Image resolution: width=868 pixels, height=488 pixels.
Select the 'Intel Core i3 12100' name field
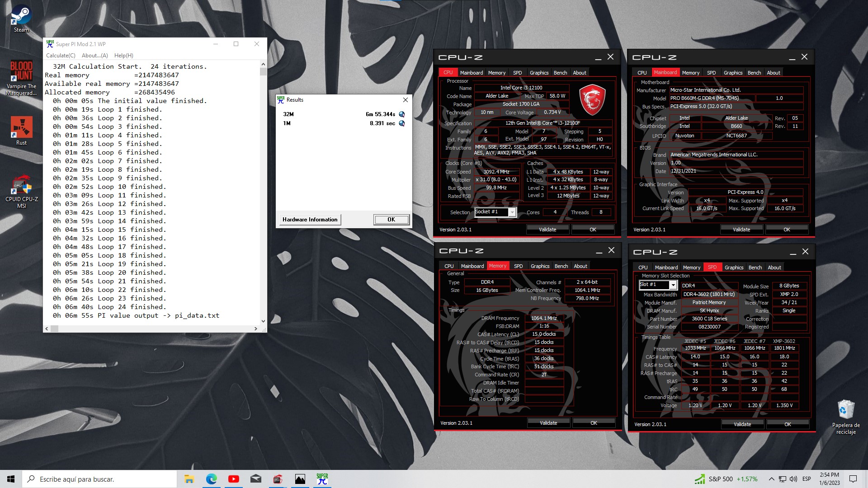point(521,88)
